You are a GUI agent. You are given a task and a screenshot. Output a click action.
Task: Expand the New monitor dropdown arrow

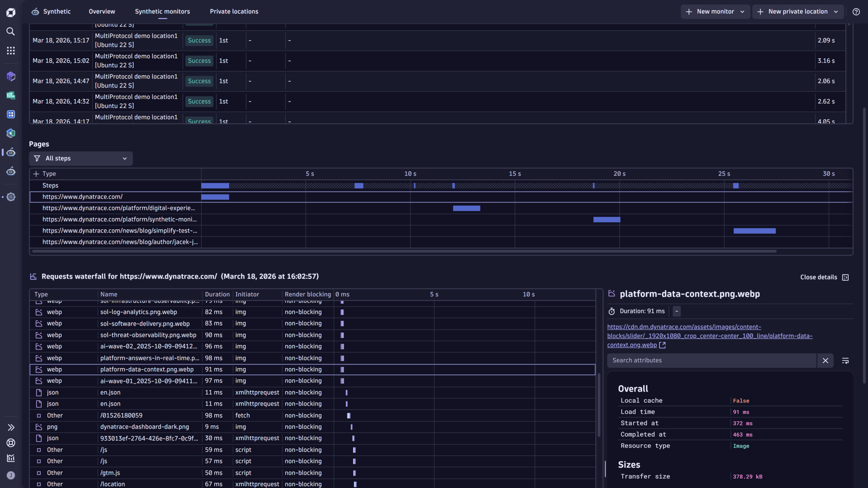(742, 11)
